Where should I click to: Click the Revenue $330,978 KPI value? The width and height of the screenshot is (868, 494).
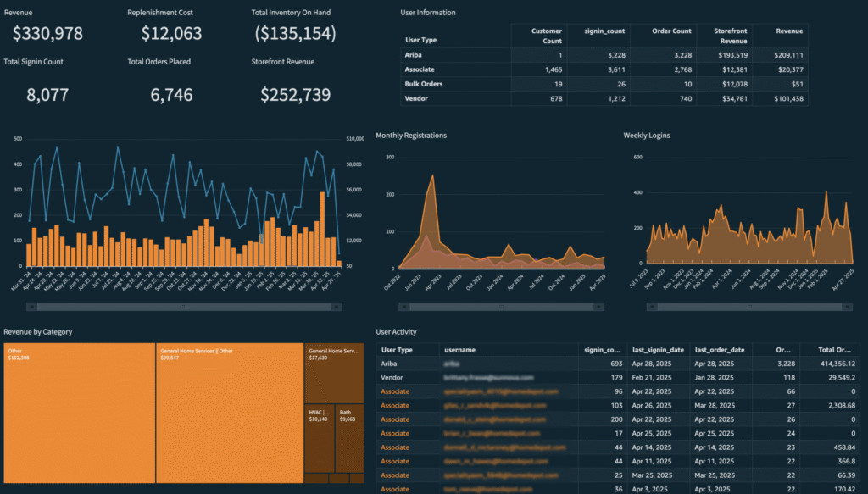point(47,33)
